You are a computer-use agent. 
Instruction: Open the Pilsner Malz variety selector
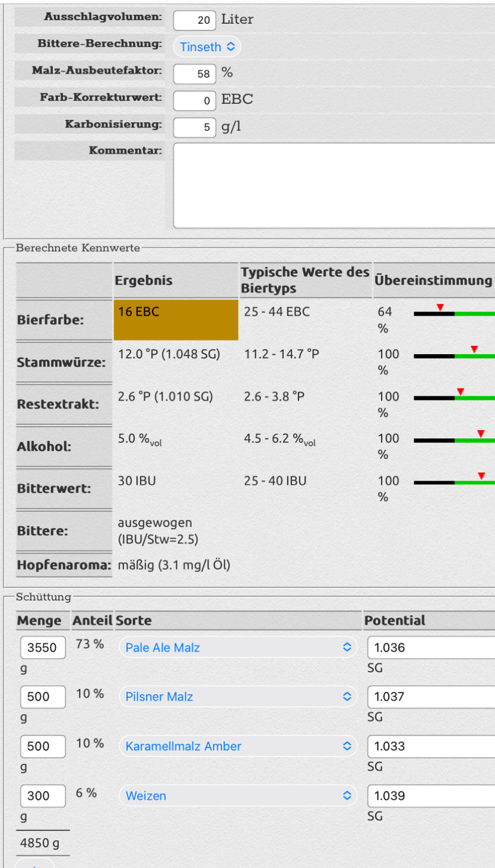pos(238,697)
